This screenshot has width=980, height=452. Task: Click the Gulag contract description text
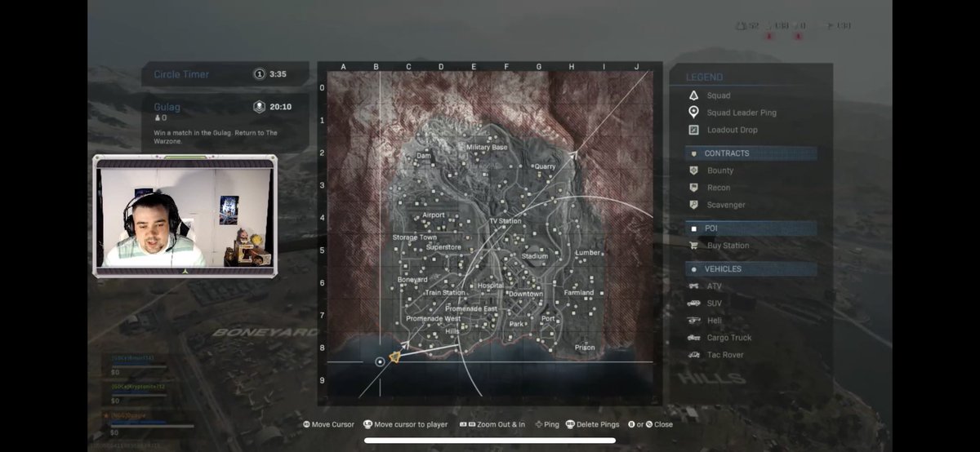(216, 137)
